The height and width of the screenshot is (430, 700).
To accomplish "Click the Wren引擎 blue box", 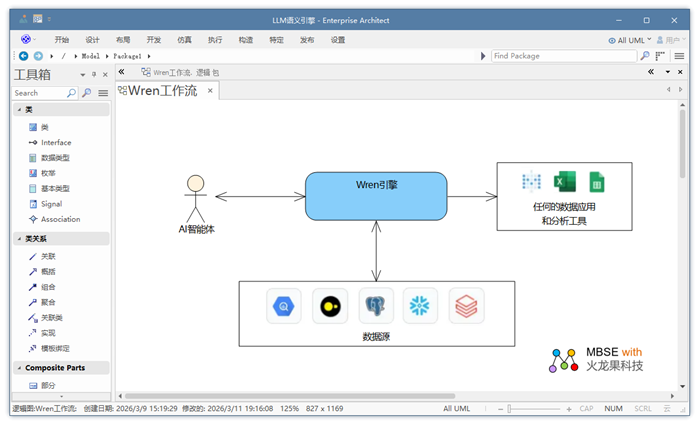I will 375,196.
